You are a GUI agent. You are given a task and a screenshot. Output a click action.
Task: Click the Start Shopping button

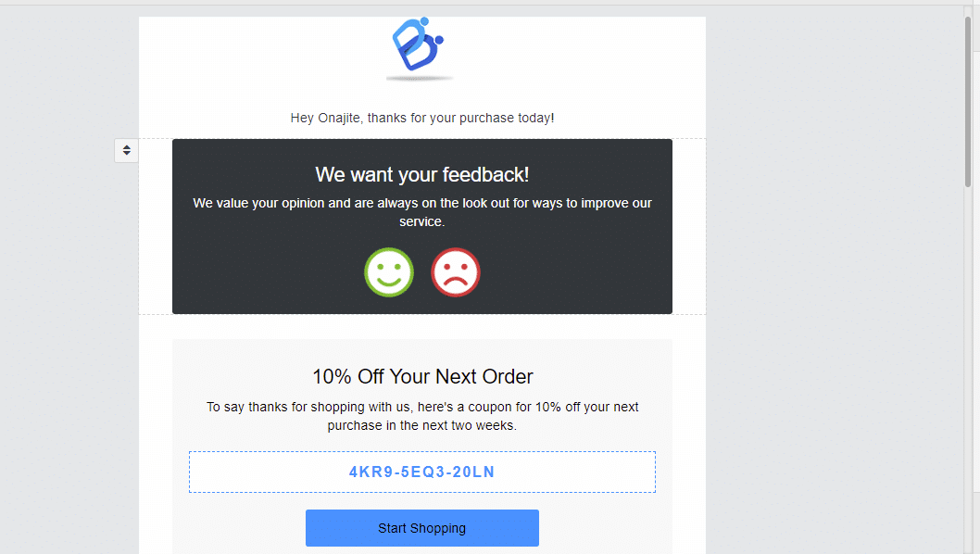[421, 528]
